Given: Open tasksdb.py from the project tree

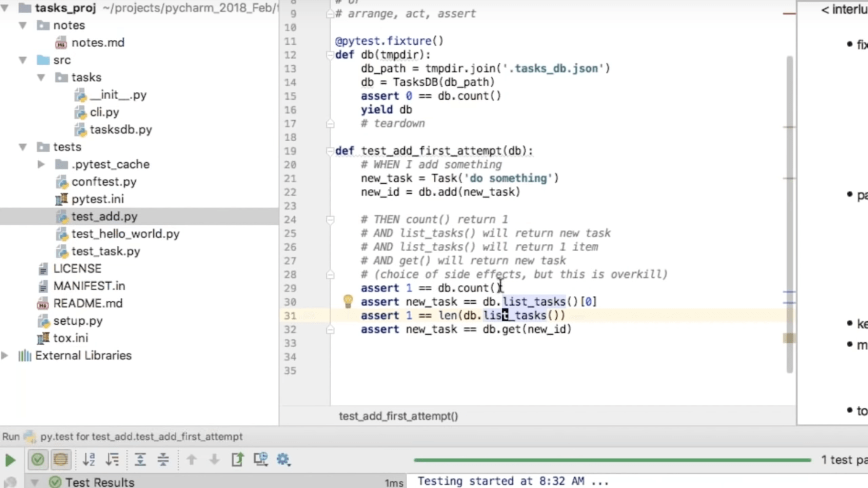Looking at the screenshot, I should [x=120, y=129].
